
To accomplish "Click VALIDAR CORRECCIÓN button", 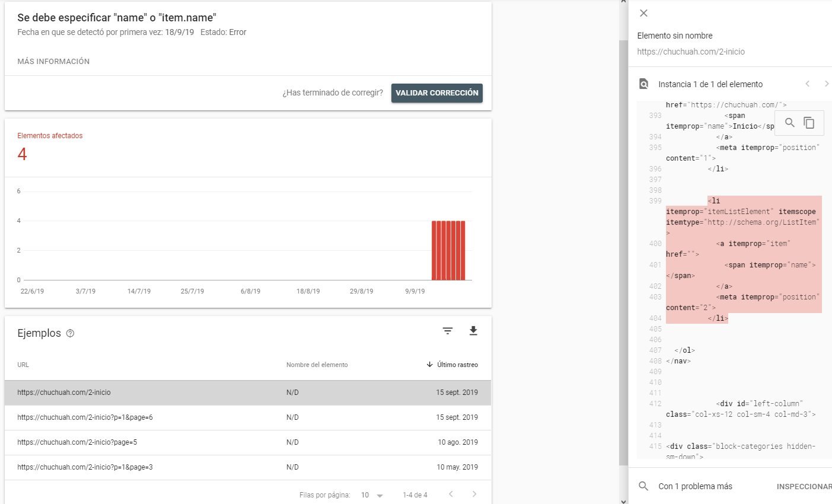I will 437,93.
